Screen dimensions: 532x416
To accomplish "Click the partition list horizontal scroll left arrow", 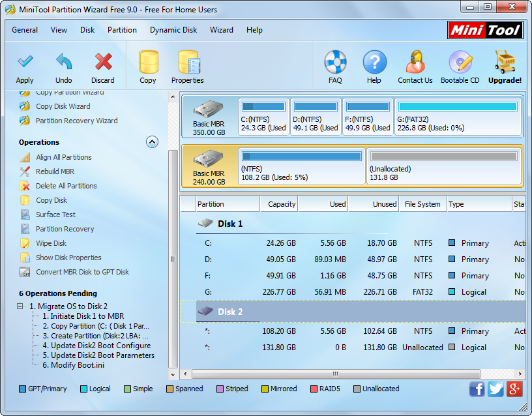I will (x=185, y=374).
